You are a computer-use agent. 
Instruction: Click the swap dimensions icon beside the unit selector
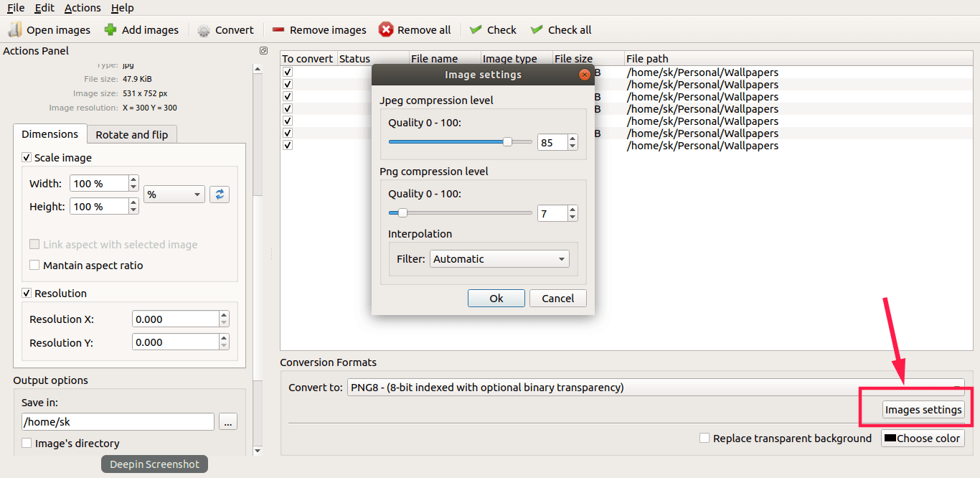[x=219, y=194]
